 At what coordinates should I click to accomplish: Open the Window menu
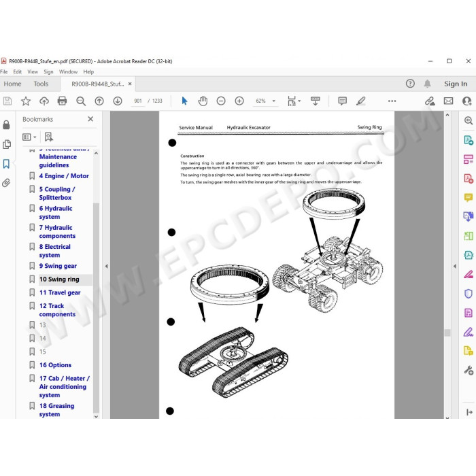[68, 71]
